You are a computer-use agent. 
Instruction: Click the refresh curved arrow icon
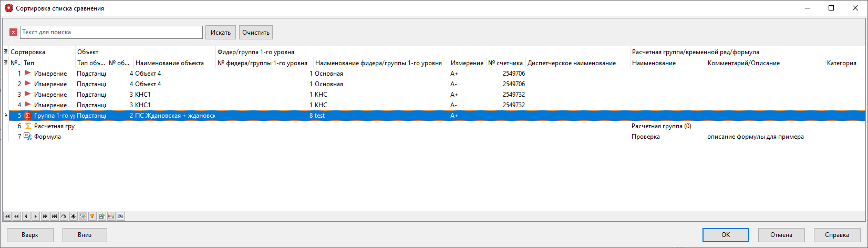[64, 216]
